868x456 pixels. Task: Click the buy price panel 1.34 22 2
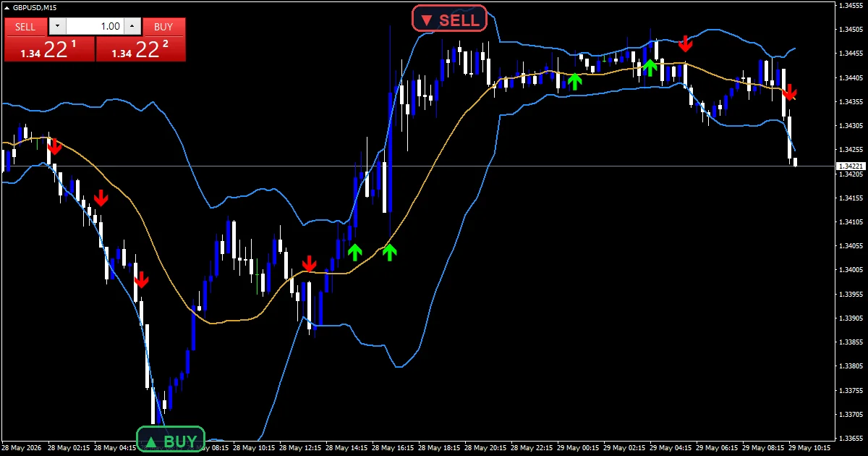pos(140,49)
